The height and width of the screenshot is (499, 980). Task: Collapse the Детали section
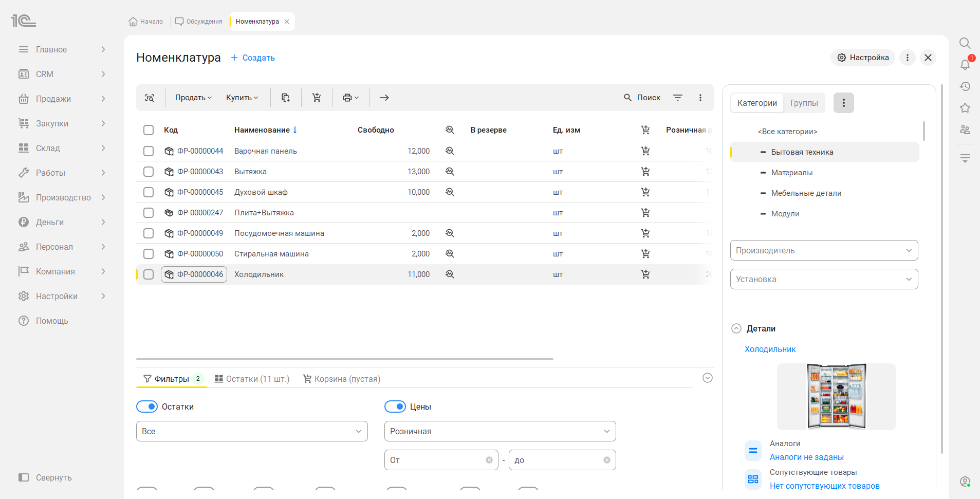coord(736,328)
